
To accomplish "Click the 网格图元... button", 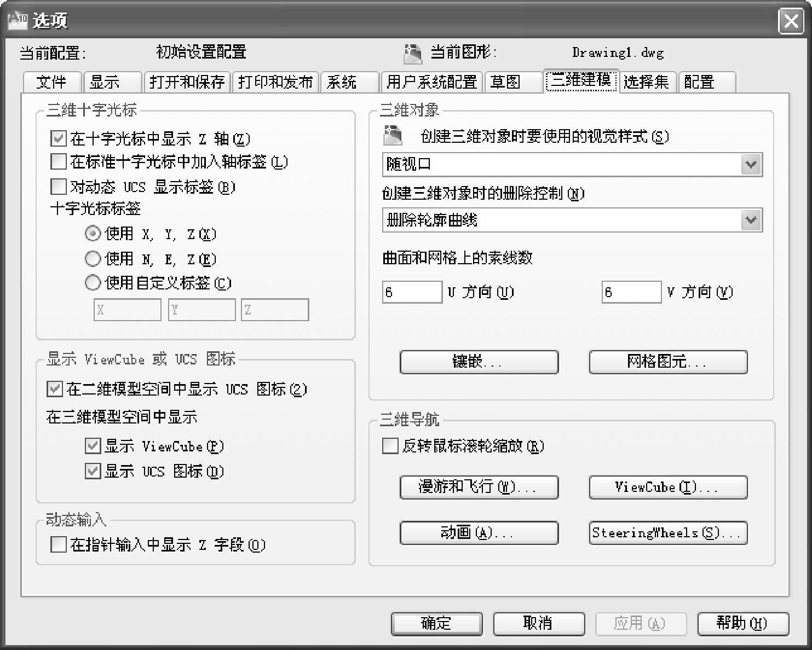I will [x=668, y=362].
